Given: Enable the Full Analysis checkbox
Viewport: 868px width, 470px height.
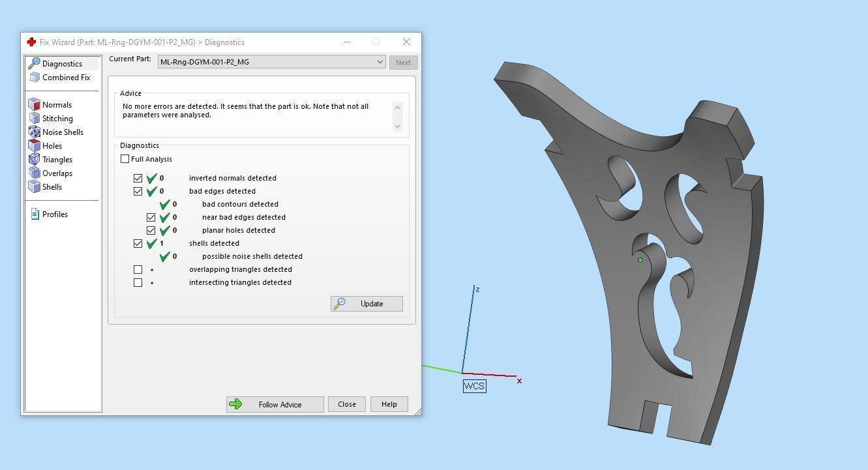Looking at the screenshot, I should tap(125, 159).
